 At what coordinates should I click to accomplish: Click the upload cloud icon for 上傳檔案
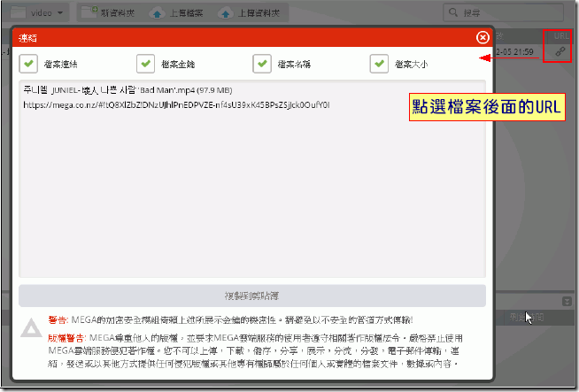156,13
